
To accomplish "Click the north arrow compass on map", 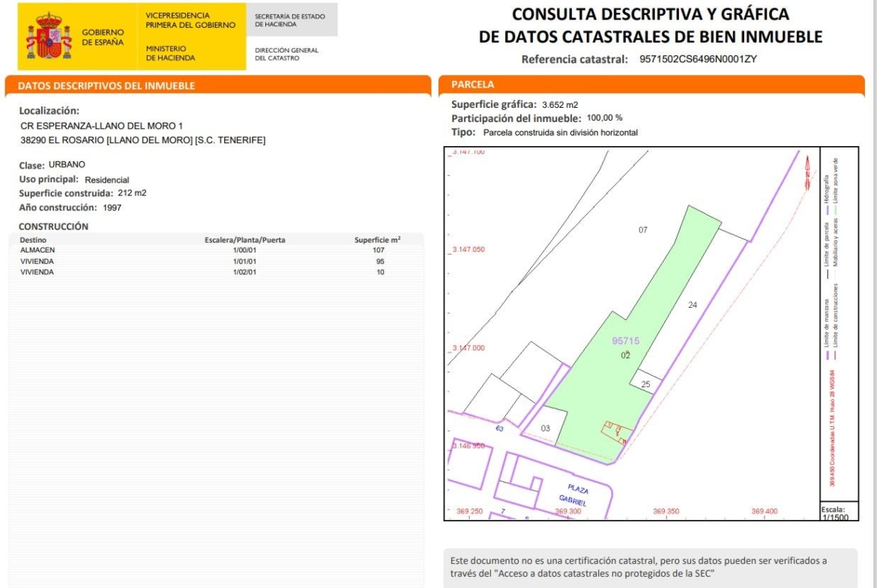I will [807, 173].
